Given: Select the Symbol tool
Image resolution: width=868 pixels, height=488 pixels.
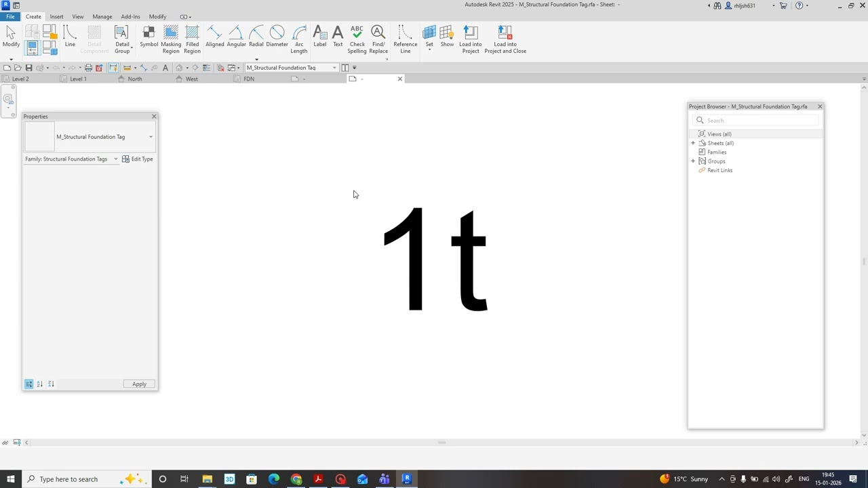Looking at the screenshot, I should tap(149, 37).
